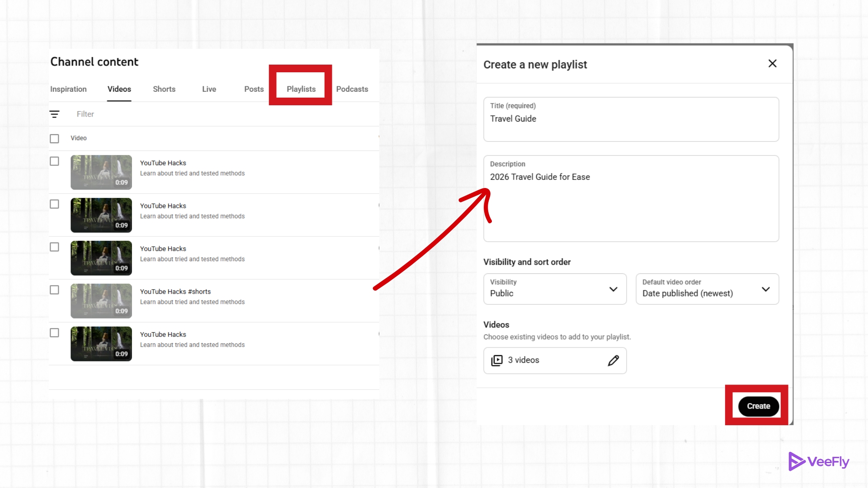Click the VeeFly logo
The width and height of the screenshot is (868, 488).
point(819,461)
